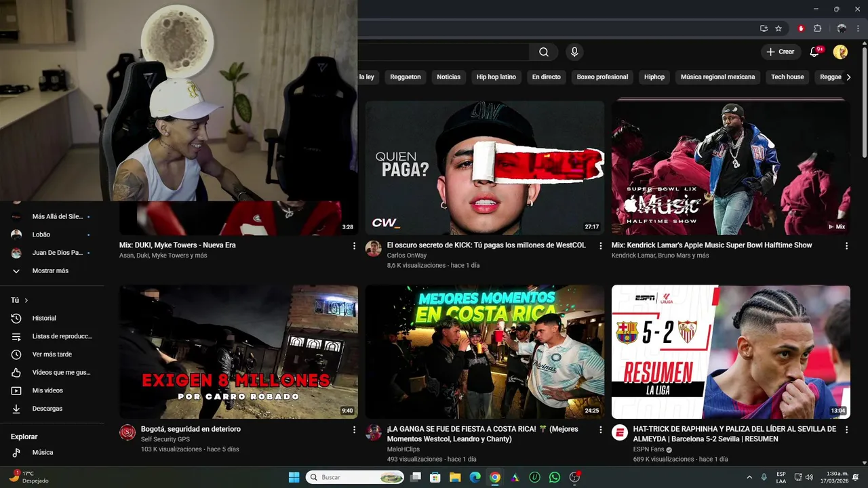
Task: Select the Boxeo profesional chip
Action: [602, 77]
